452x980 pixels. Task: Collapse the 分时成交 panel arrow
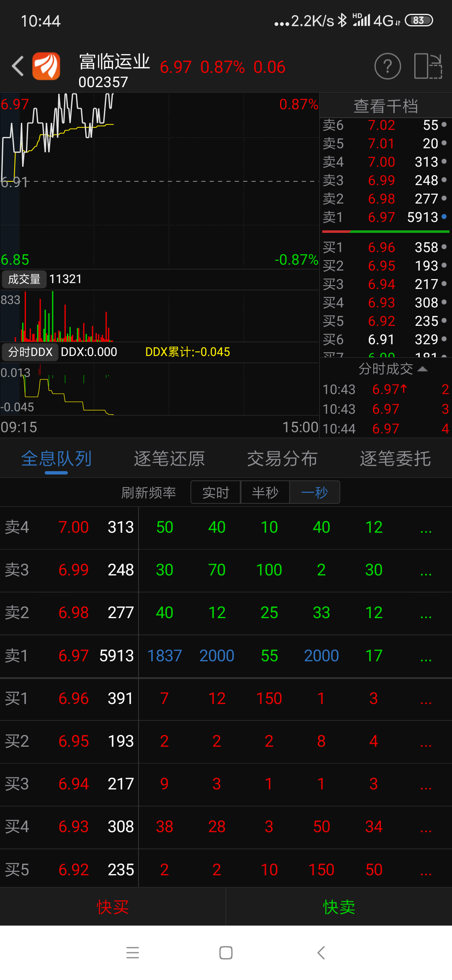pyautogui.click(x=423, y=369)
